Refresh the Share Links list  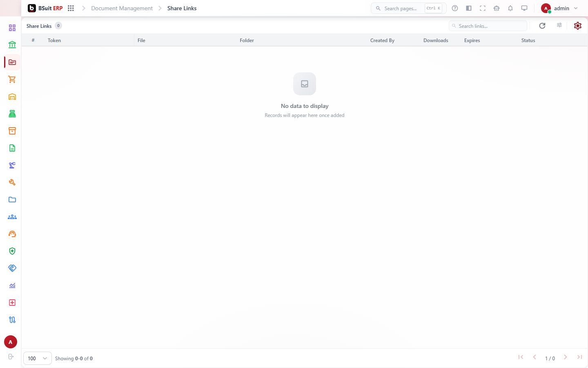[x=542, y=26]
